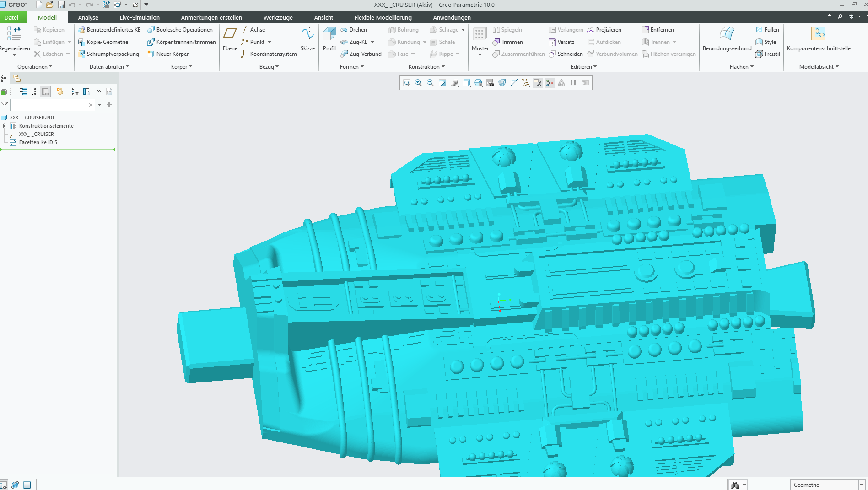Expand Konstruktionselemente tree node
The height and width of the screenshot is (490, 868).
4,126
